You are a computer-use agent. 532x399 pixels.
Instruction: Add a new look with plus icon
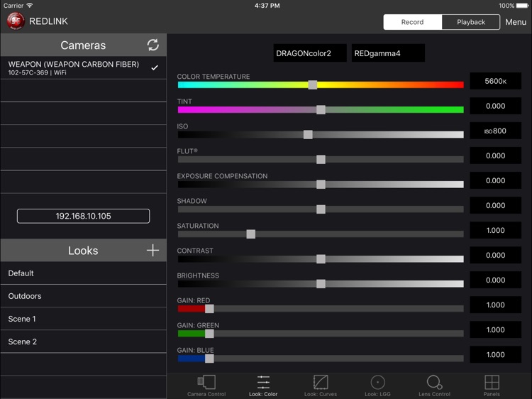(x=153, y=251)
